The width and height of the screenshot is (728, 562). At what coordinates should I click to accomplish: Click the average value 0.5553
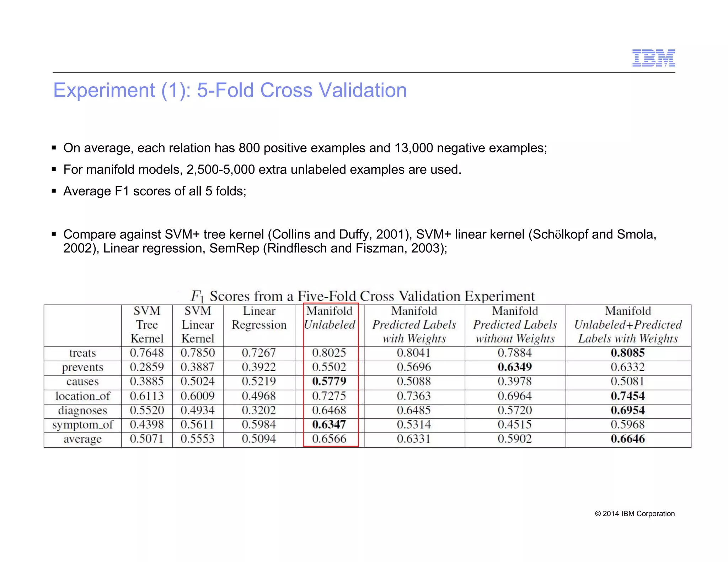click(x=198, y=439)
